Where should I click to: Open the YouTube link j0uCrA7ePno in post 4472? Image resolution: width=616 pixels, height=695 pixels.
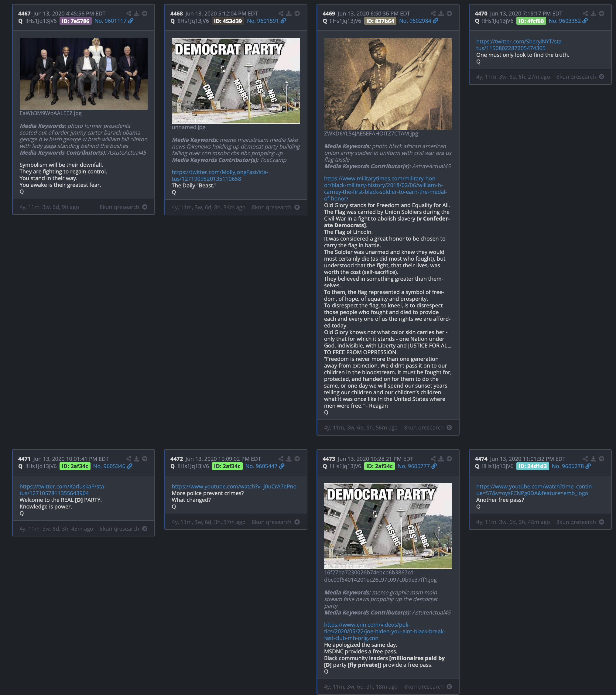point(234,487)
